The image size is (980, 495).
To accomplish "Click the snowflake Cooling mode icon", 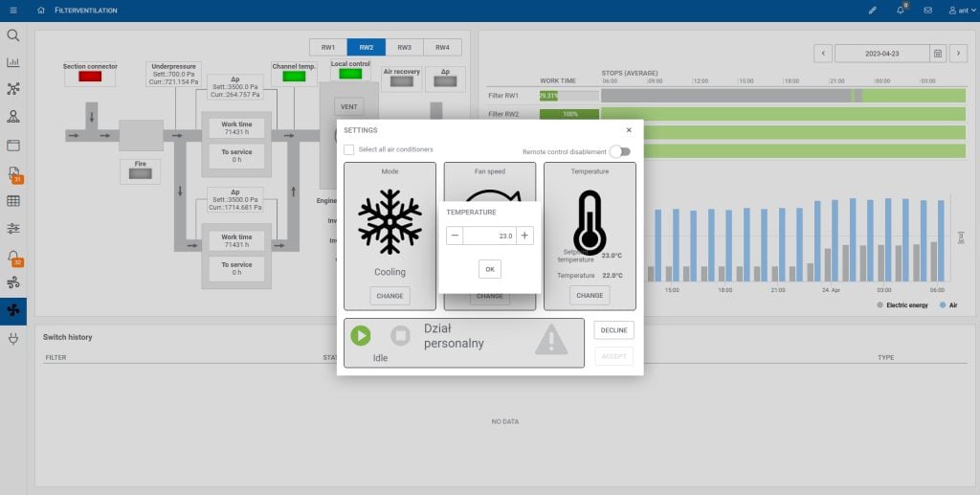I will pyautogui.click(x=390, y=222).
